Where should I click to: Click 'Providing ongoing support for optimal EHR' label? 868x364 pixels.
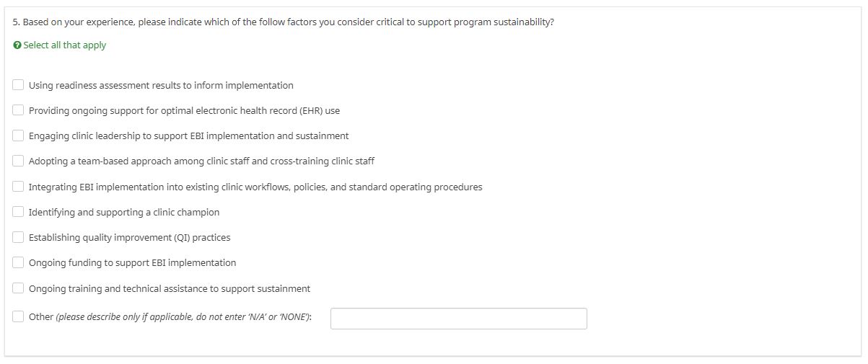pos(184,111)
